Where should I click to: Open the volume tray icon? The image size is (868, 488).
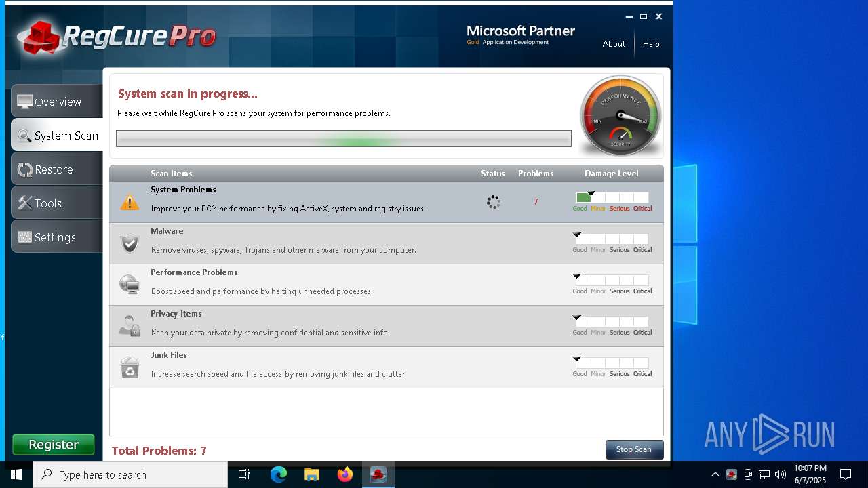click(x=781, y=474)
